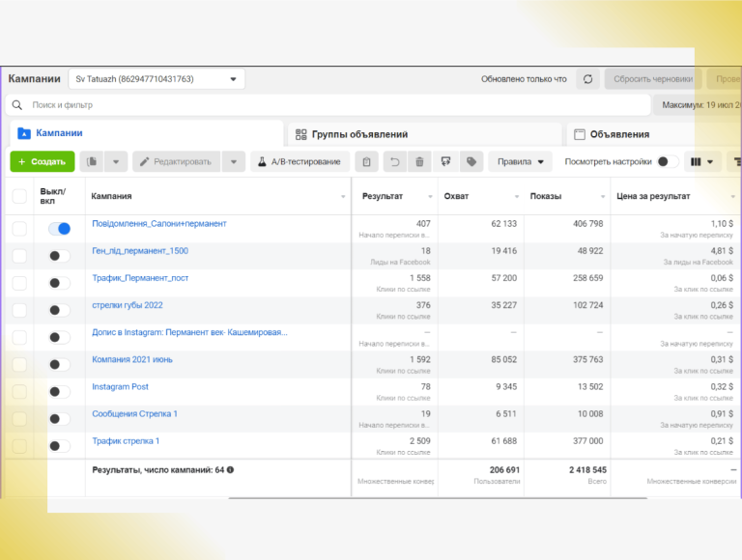742x560 pixels.
Task: Click the info icon near campaign count
Action: tap(231, 469)
